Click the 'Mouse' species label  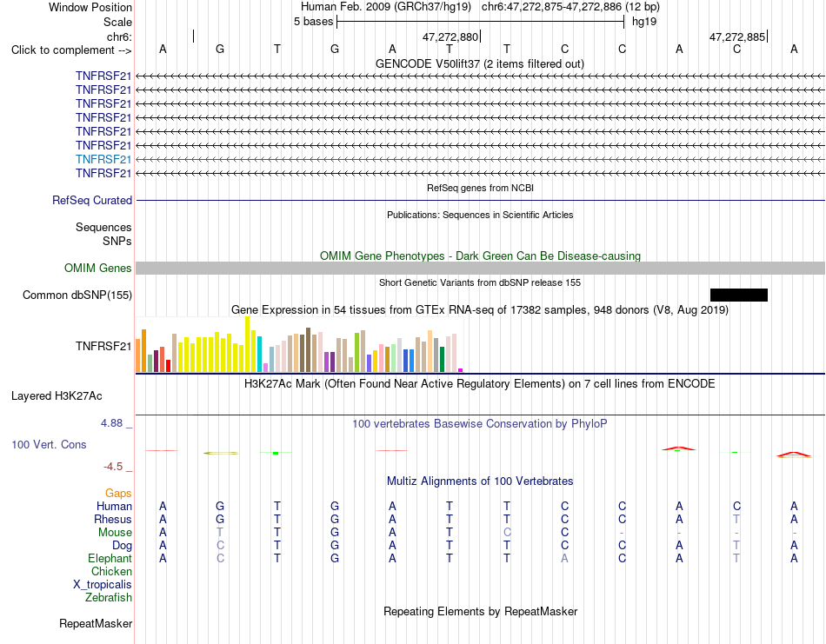[x=115, y=533]
